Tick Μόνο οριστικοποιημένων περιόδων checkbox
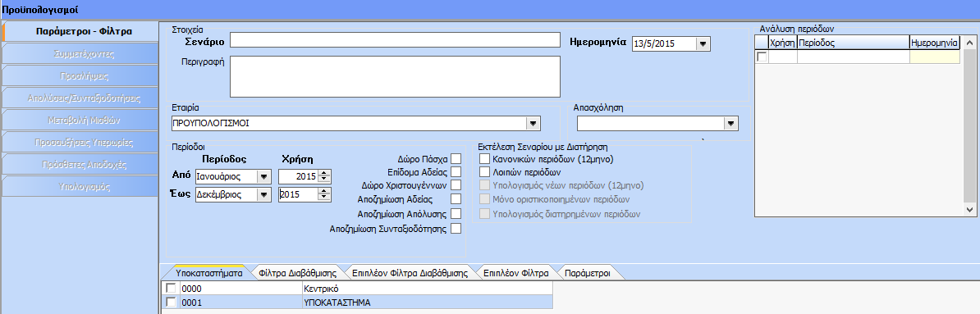 click(484, 199)
